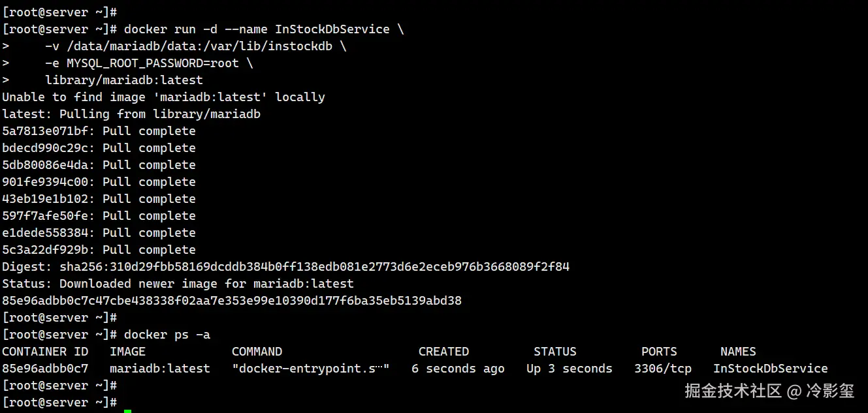Click the long container hash below Status line
The width and height of the screenshot is (868, 413).
[232, 301]
